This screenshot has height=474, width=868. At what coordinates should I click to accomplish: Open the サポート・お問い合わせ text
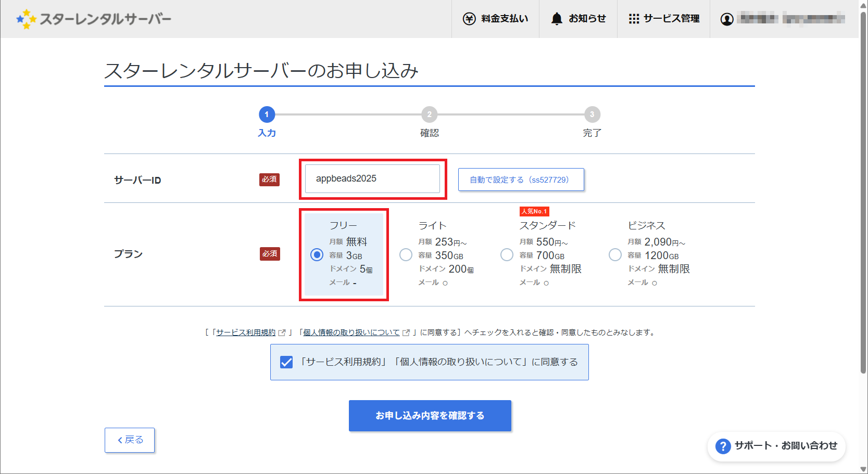point(786,446)
